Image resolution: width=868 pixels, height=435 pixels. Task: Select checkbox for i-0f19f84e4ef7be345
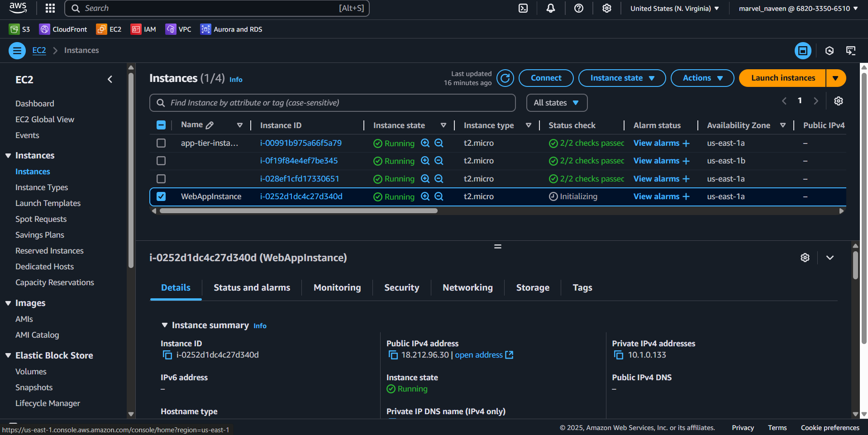tap(161, 161)
